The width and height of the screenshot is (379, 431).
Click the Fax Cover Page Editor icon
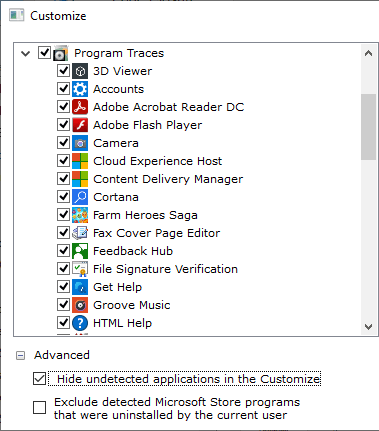(80, 233)
